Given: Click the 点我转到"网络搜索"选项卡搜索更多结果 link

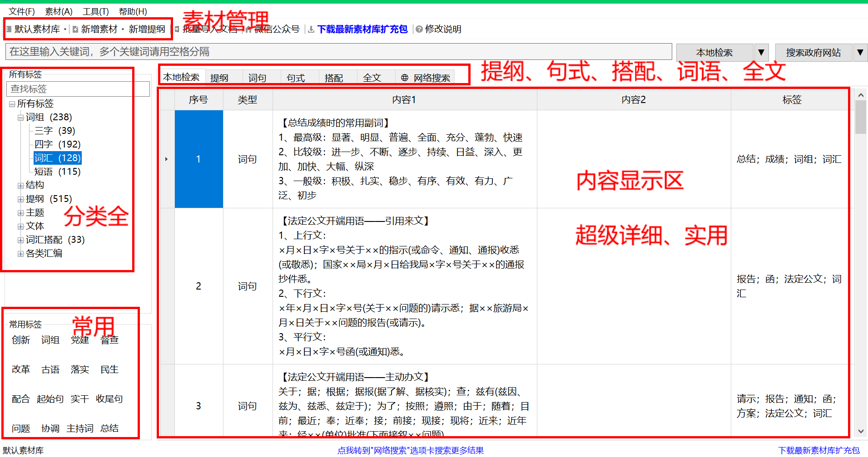Looking at the screenshot, I should 411,450.
